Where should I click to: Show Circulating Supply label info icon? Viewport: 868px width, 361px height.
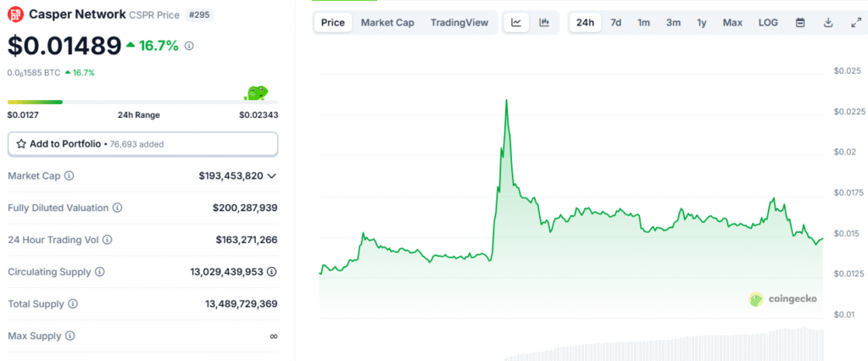click(x=100, y=272)
